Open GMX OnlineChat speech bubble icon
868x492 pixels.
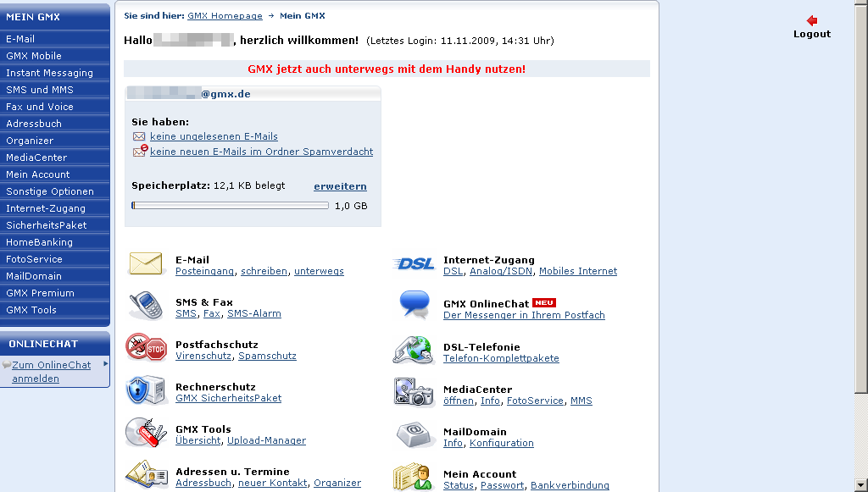tap(413, 305)
